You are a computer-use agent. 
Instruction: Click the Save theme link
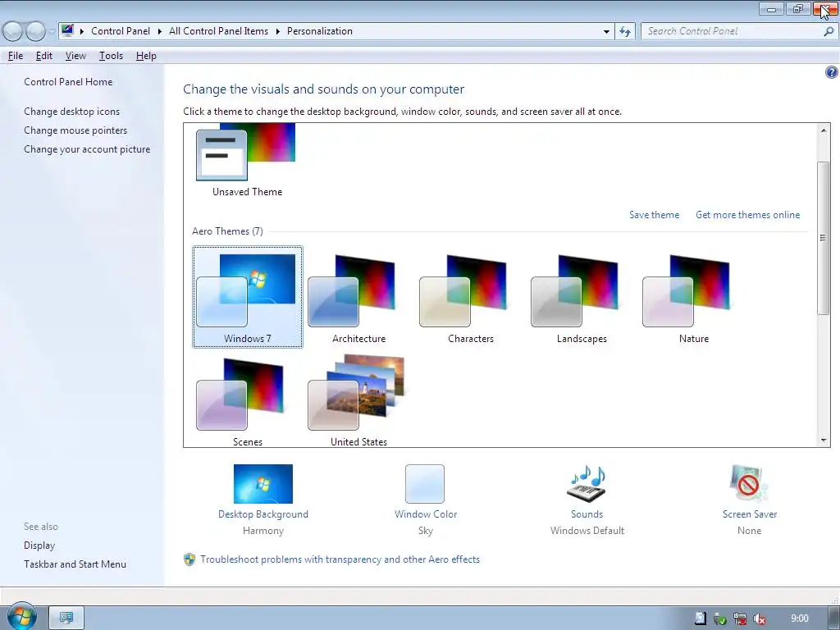pos(654,215)
